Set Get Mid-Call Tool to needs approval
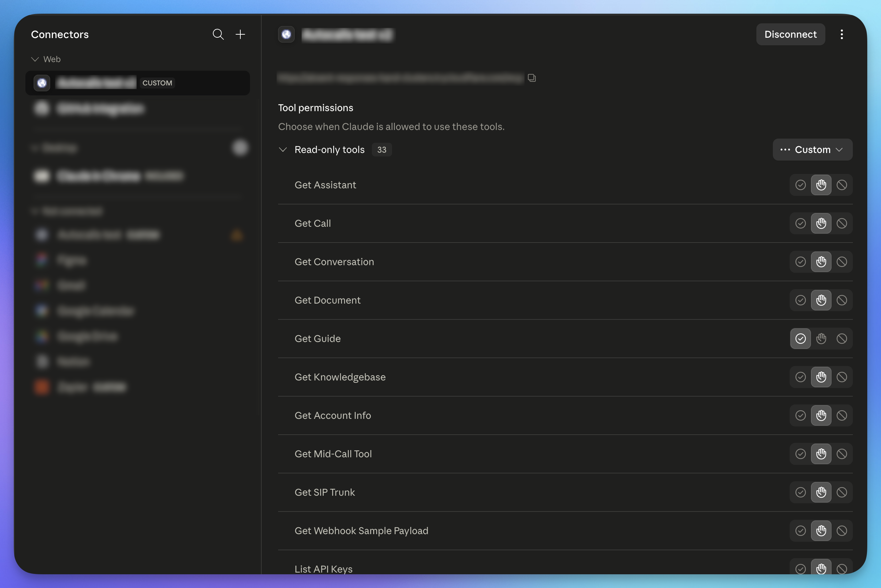Image resolution: width=881 pixels, height=588 pixels. (821, 454)
